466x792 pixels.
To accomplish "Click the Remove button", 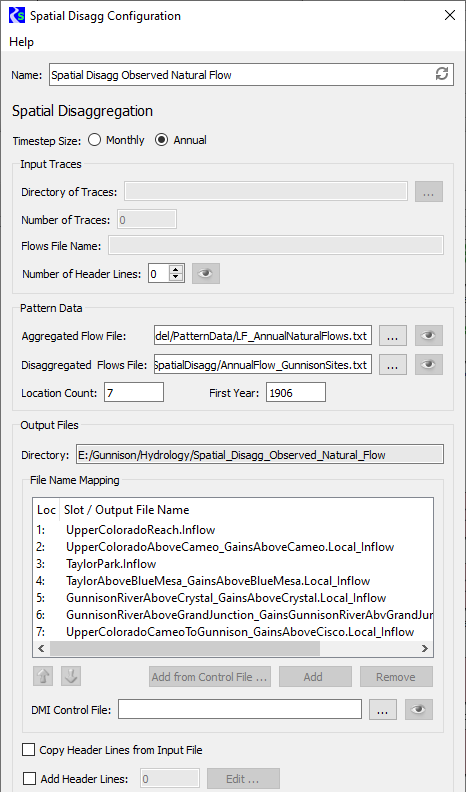I will [396, 677].
